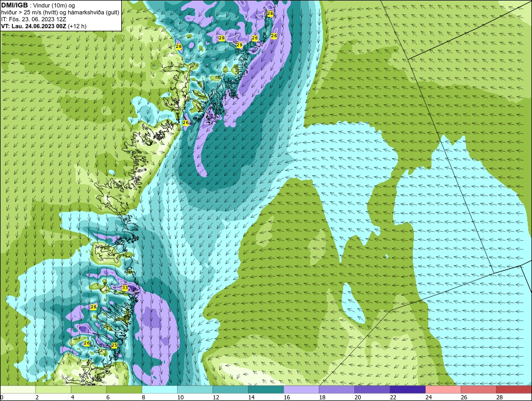Viewport: 532px width, 401px height.
Task: Click the 14–16 m/s dark teal legend swatch
Action: [x=266, y=389]
